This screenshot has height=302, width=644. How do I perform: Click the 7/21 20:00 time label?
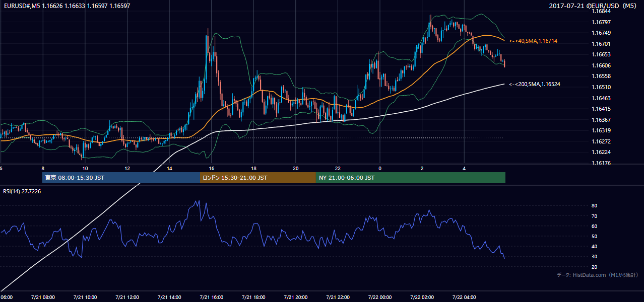295,297
